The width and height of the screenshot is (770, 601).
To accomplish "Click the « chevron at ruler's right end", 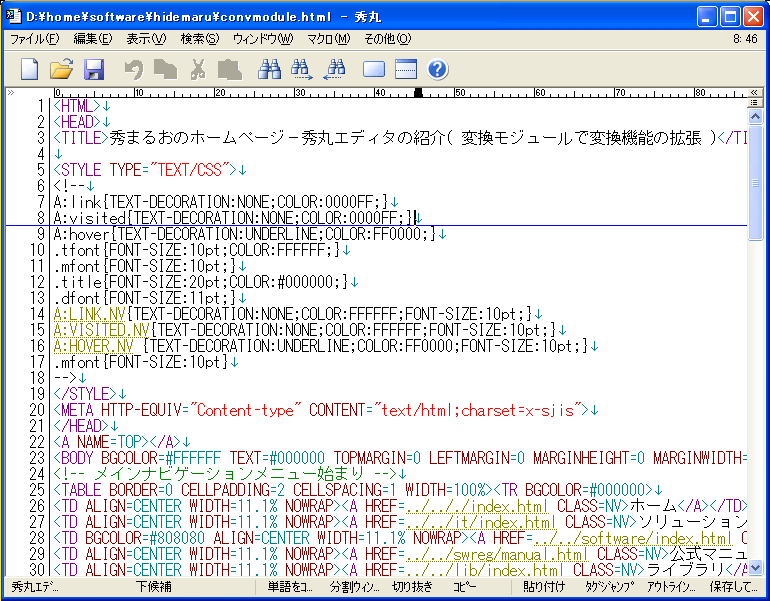I will click(755, 93).
